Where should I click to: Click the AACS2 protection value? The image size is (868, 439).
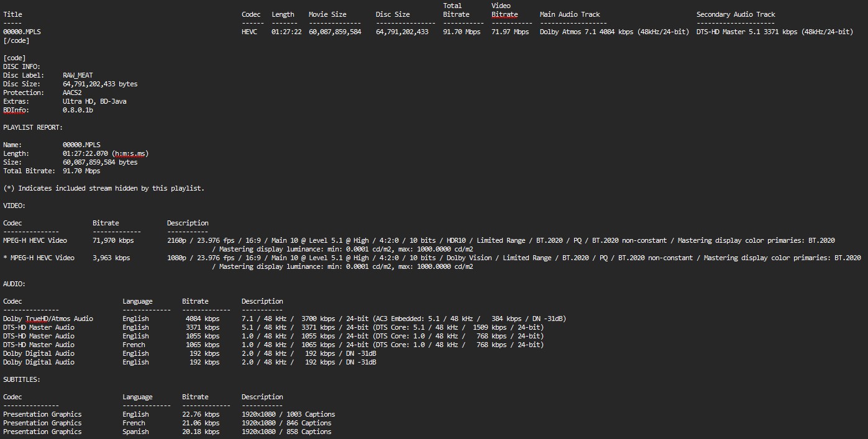[72, 93]
